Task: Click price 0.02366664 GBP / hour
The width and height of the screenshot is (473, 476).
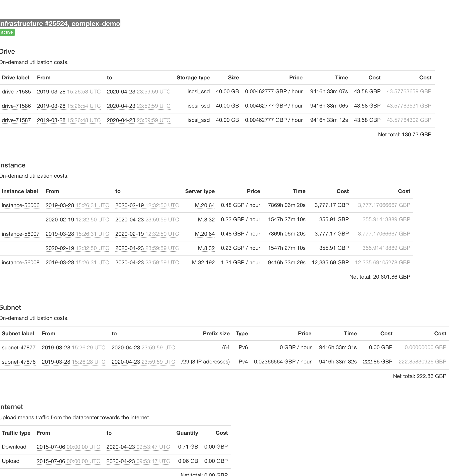Action: pos(283,362)
